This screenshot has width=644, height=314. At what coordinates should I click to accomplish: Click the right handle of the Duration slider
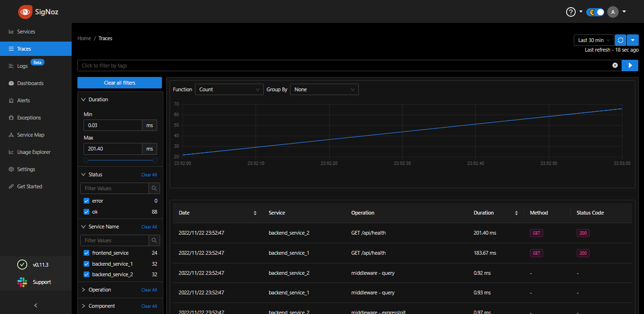click(155, 161)
